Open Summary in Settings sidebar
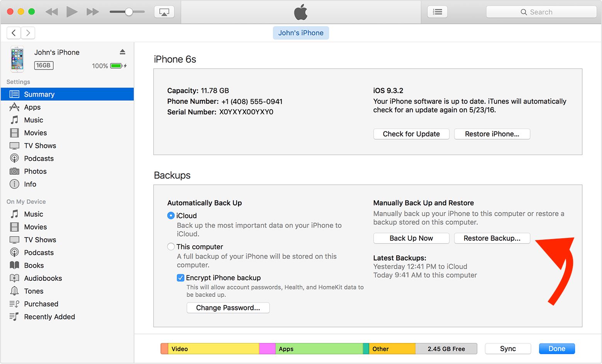This screenshot has width=602, height=364. click(67, 94)
